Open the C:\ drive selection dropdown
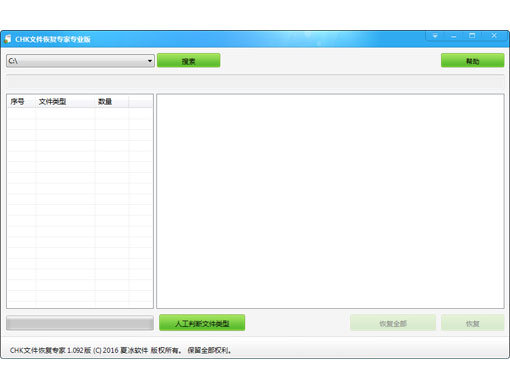The width and height of the screenshot is (510, 390). click(80, 61)
